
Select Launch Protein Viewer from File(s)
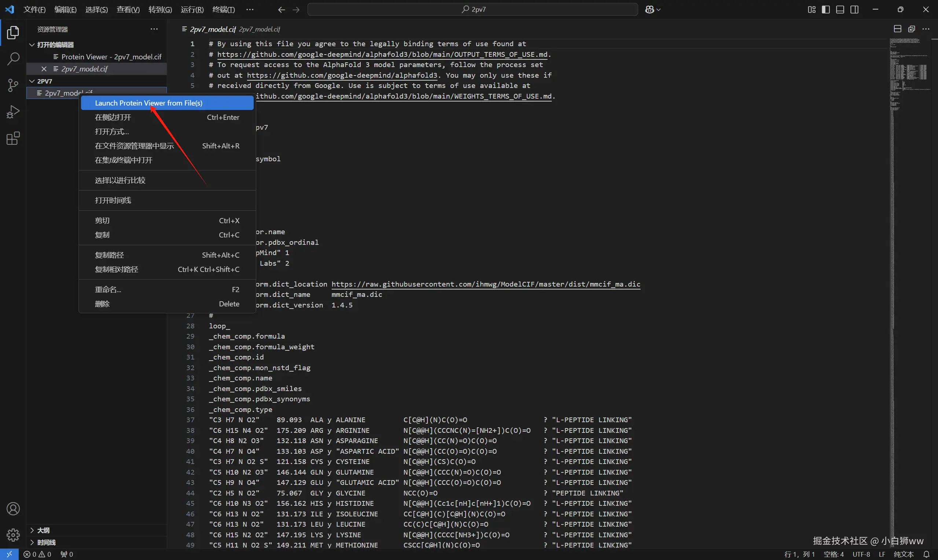148,103
